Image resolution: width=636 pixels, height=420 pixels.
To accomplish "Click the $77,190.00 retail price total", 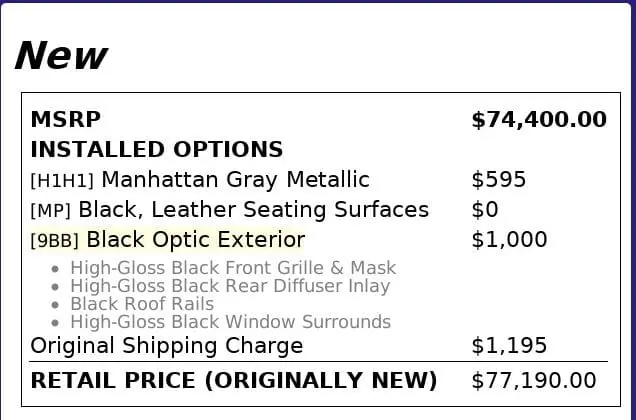I will click(x=533, y=381).
